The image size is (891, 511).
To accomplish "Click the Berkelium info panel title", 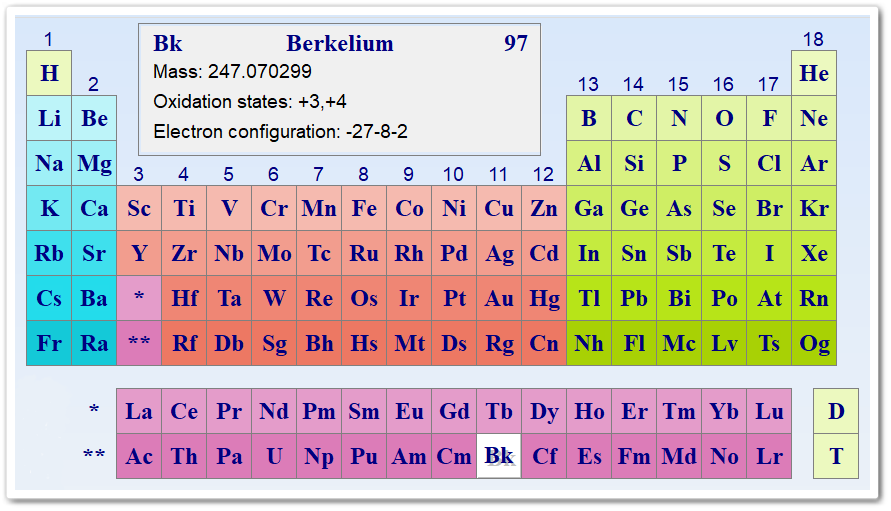I will [x=340, y=44].
